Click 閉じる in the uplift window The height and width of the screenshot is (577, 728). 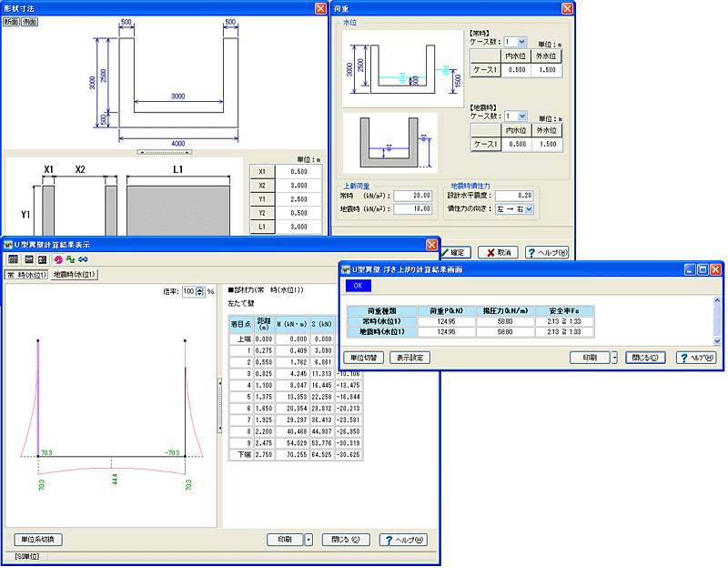[645, 358]
